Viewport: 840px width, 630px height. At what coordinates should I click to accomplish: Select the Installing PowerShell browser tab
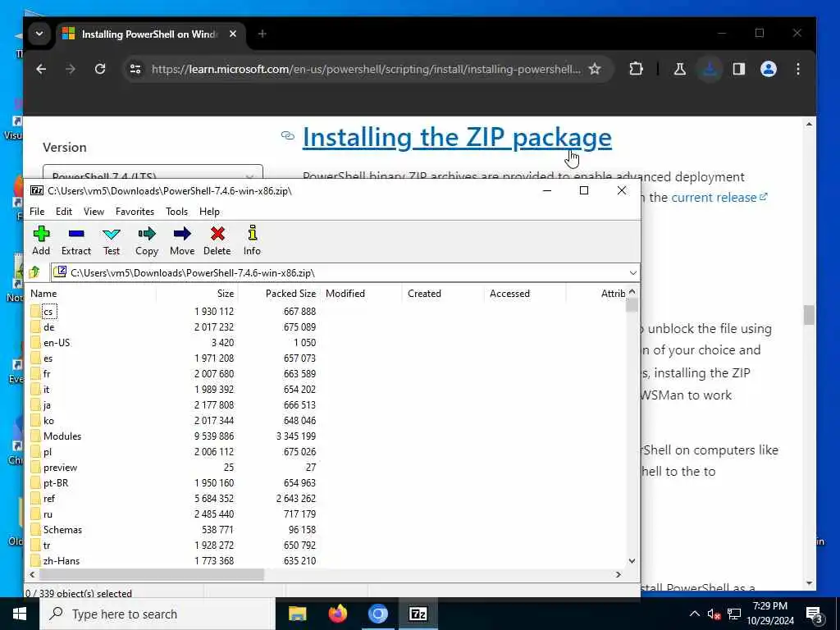point(150,34)
